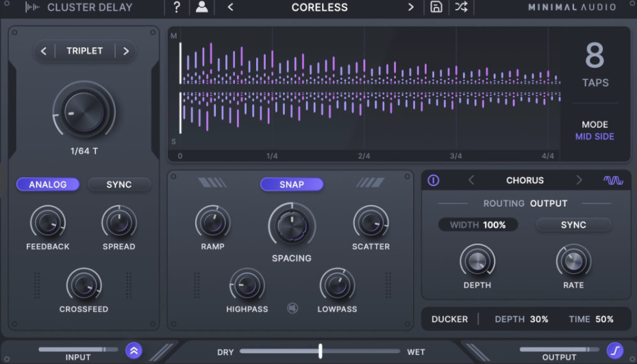Click the WIDTH 100% field

[x=478, y=225]
